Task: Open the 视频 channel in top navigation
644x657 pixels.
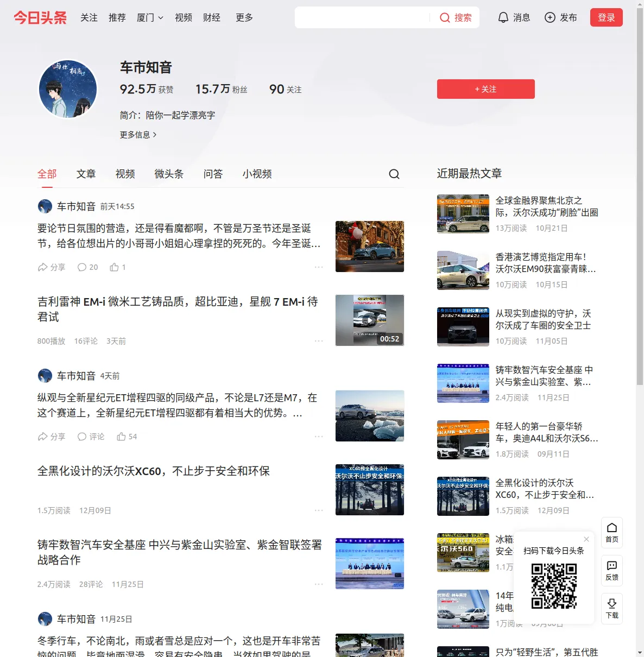Action: pos(184,17)
